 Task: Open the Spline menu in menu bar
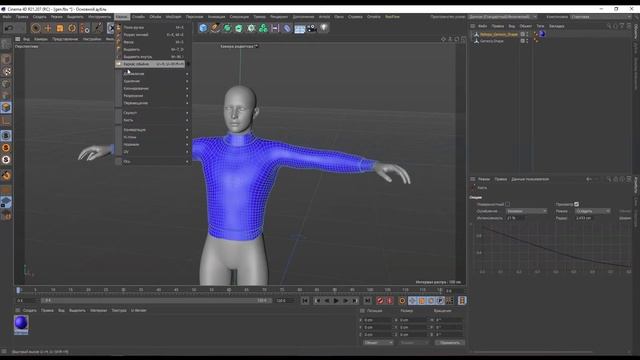139,17
